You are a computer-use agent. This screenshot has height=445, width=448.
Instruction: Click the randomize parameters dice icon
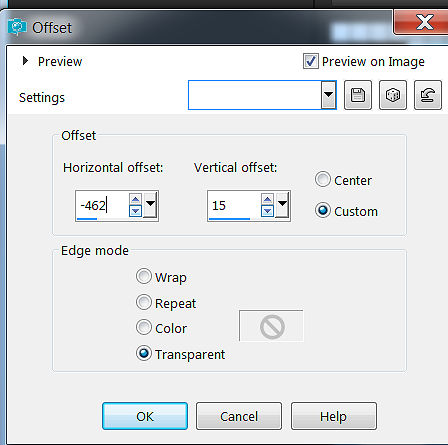[x=393, y=95]
